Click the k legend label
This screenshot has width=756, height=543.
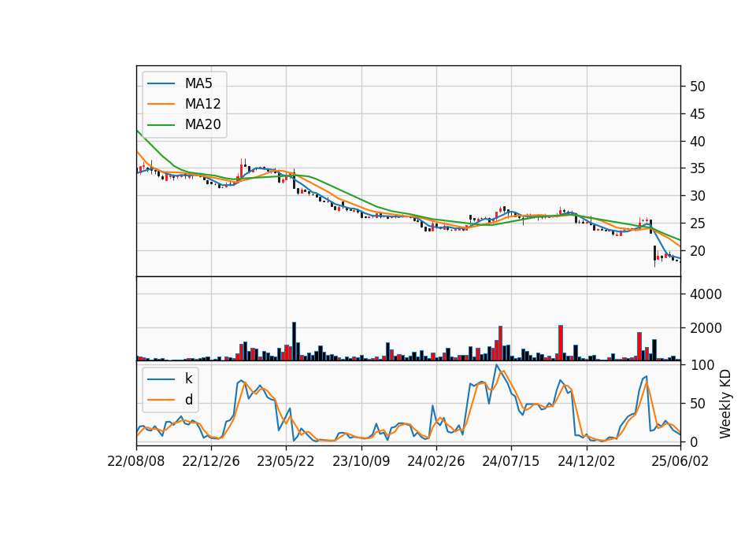(x=188, y=379)
